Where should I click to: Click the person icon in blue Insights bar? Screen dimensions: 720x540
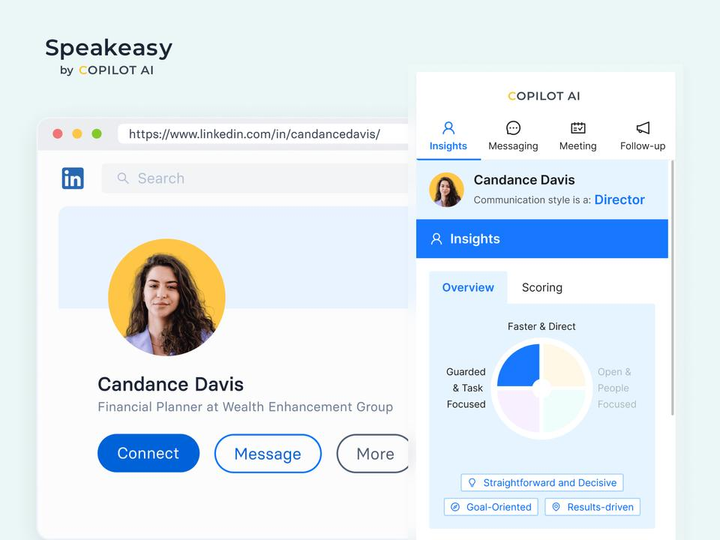(436, 239)
